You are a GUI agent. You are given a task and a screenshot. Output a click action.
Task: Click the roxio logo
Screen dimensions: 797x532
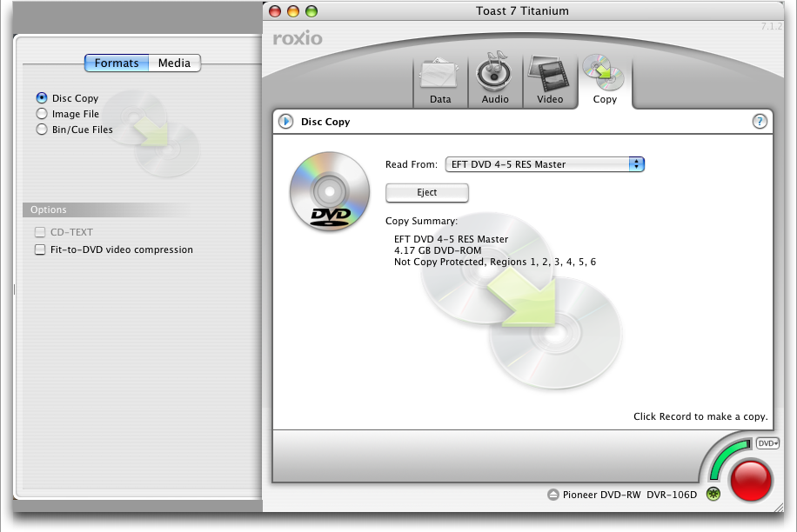click(x=298, y=38)
